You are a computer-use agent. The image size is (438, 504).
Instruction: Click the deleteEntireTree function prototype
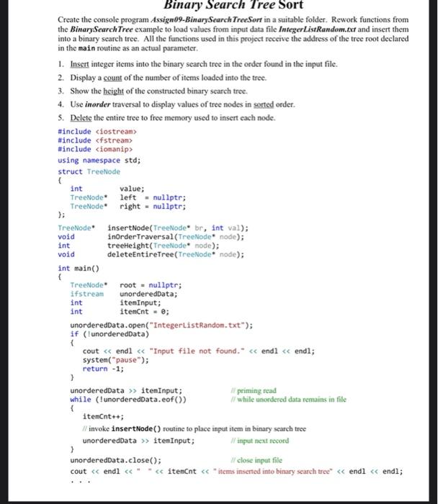click(x=151, y=255)
